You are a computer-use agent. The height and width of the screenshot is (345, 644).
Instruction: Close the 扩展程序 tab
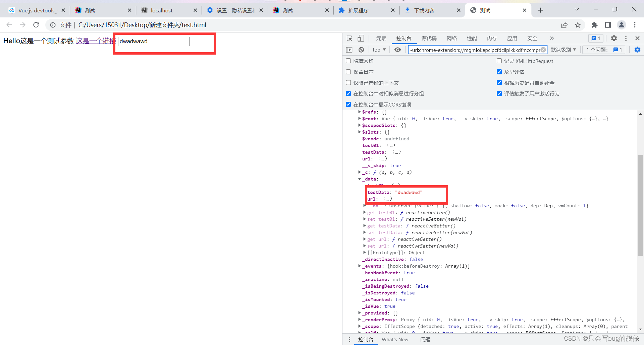tap(393, 10)
